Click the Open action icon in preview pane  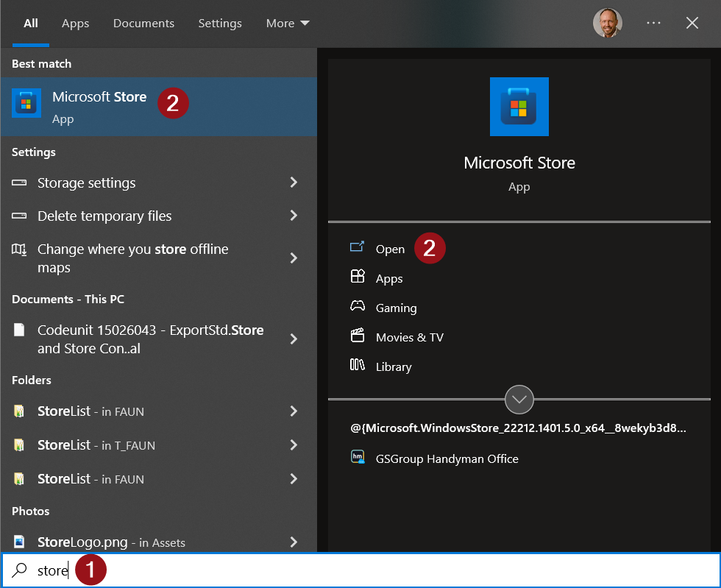click(x=358, y=247)
